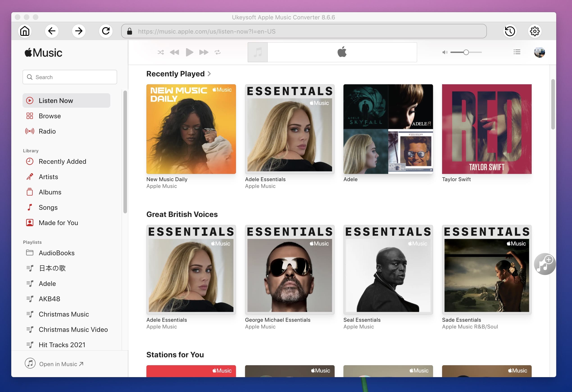Open the AudioBooks playlist folder
572x392 pixels.
tap(57, 253)
